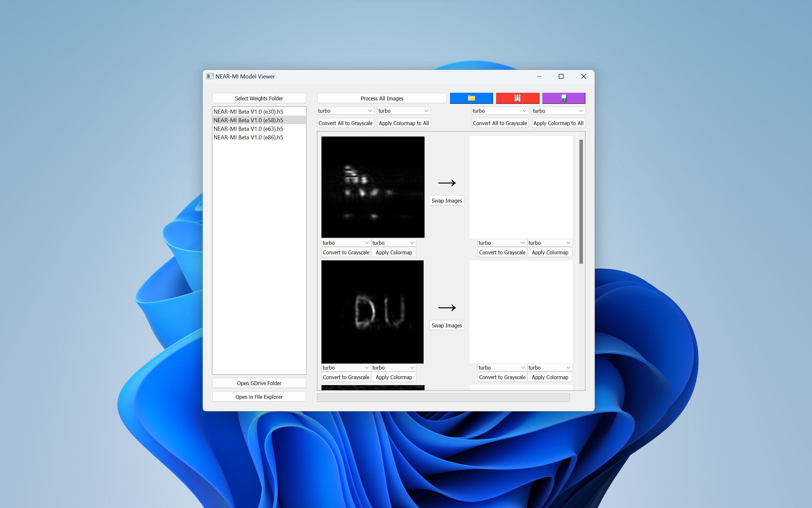Save results using the purple save icon
812x508 pixels.
[563, 98]
